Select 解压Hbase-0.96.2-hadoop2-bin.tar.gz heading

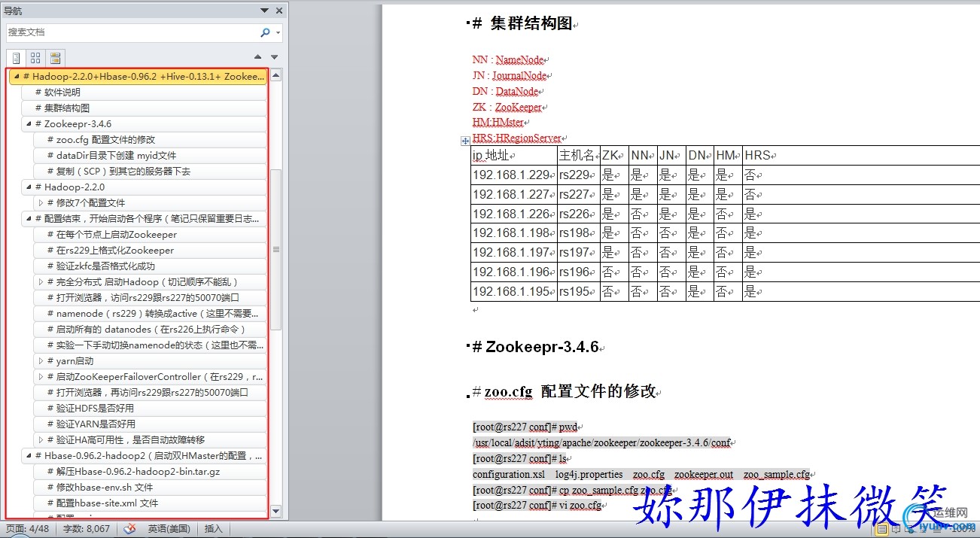pos(150,471)
